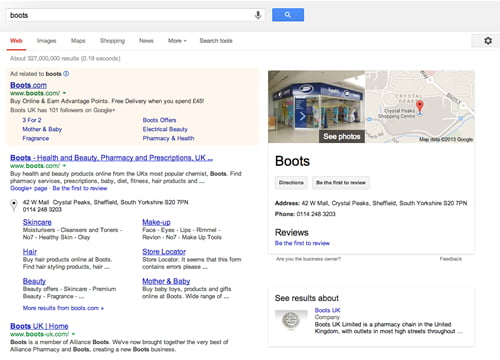Switch to the Images tab

pyautogui.click(x=46, y=41)
